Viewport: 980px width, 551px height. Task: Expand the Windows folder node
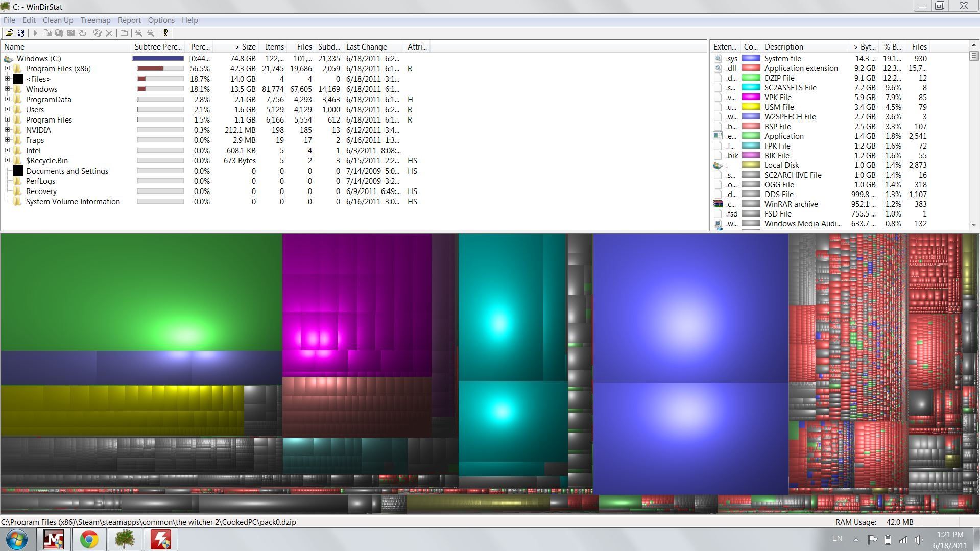coord(8,89)
